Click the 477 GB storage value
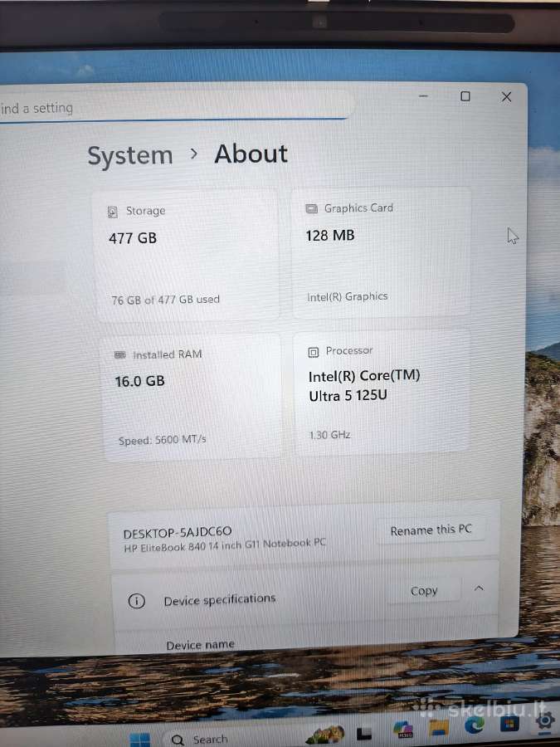The width and height of the screenshot is (560, 747). click(x=133, y=238)
